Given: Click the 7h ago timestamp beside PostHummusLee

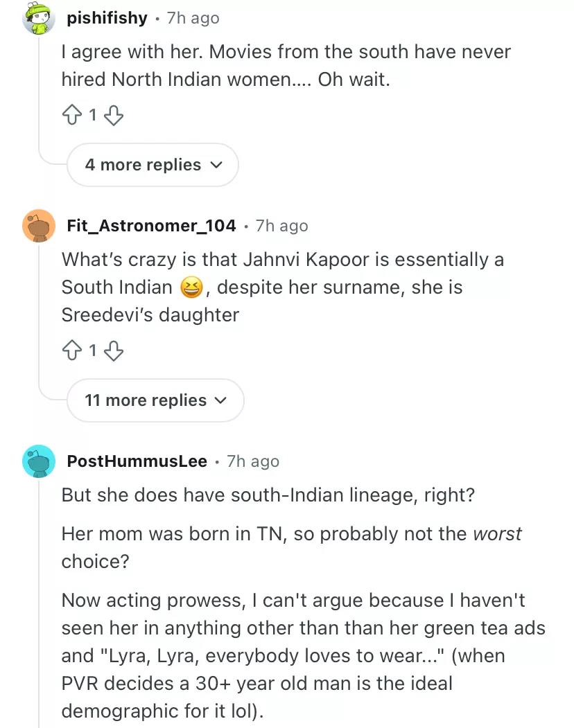Looking at the screenshot, I should click(x=253, y=461).
